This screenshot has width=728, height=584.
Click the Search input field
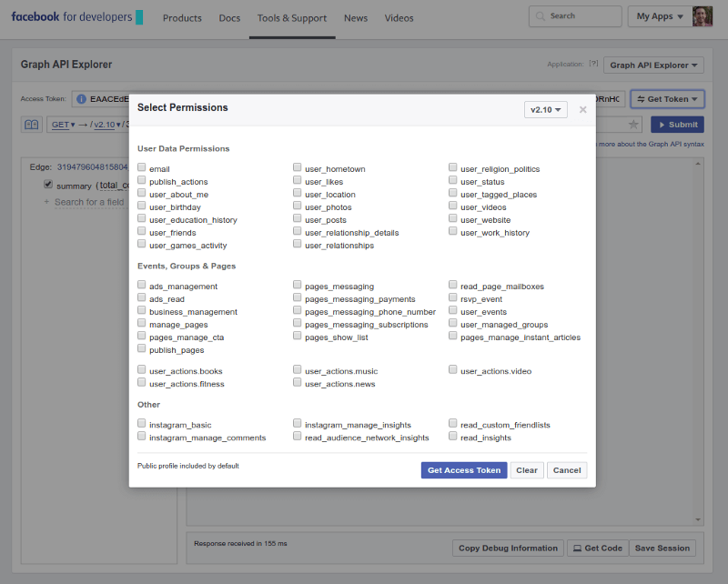point(575,16)
